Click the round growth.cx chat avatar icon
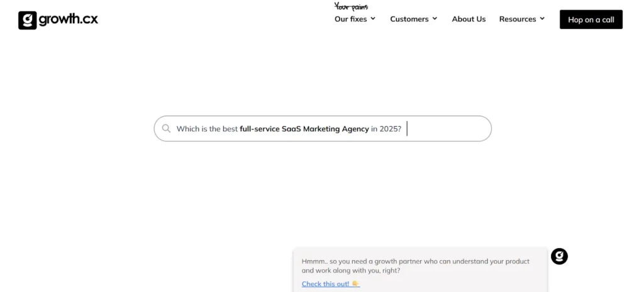Image resolution: width=644 pixels, height=292 pixels. click(x=559, y=256)
